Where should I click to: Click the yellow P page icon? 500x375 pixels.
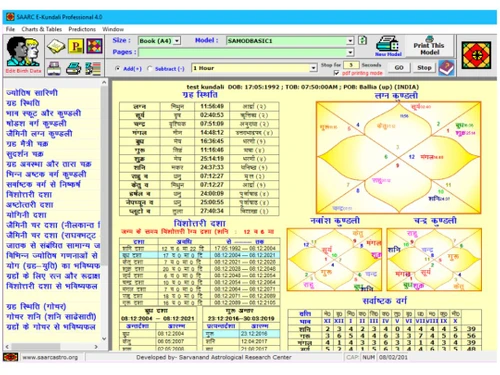[x=76, y=47]
